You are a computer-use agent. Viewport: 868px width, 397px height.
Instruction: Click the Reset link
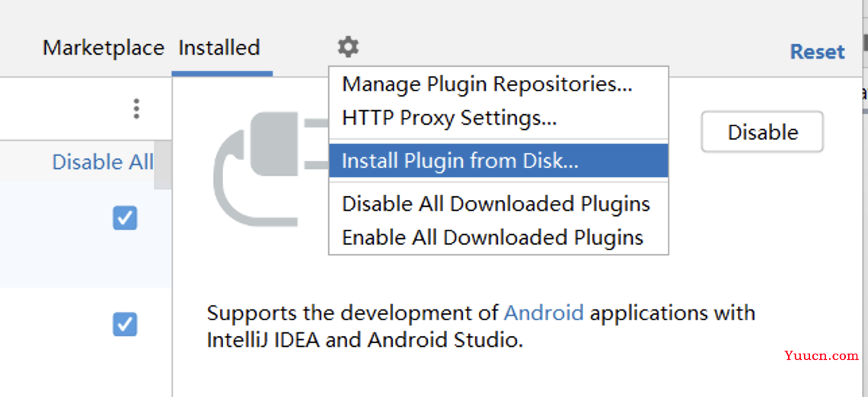coord(817,52)
